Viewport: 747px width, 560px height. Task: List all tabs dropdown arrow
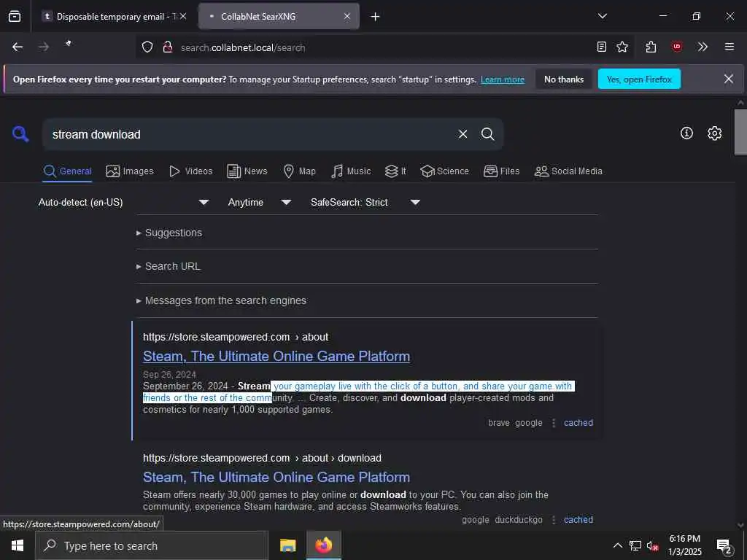click(x=603, y=16)
